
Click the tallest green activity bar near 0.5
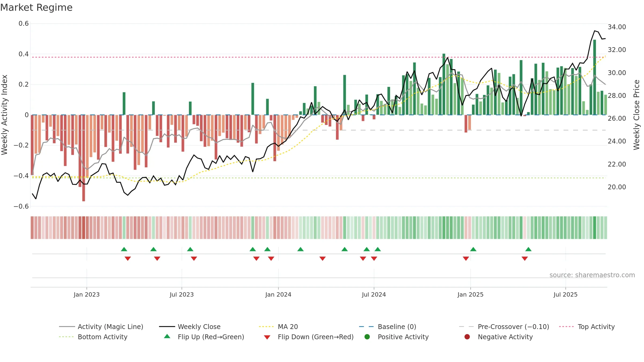click(595, 77)
